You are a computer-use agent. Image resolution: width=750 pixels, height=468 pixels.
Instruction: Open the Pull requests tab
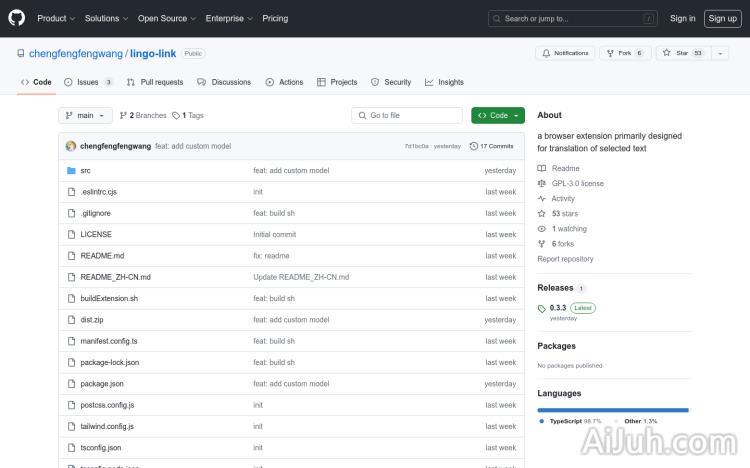coord(155,82)
